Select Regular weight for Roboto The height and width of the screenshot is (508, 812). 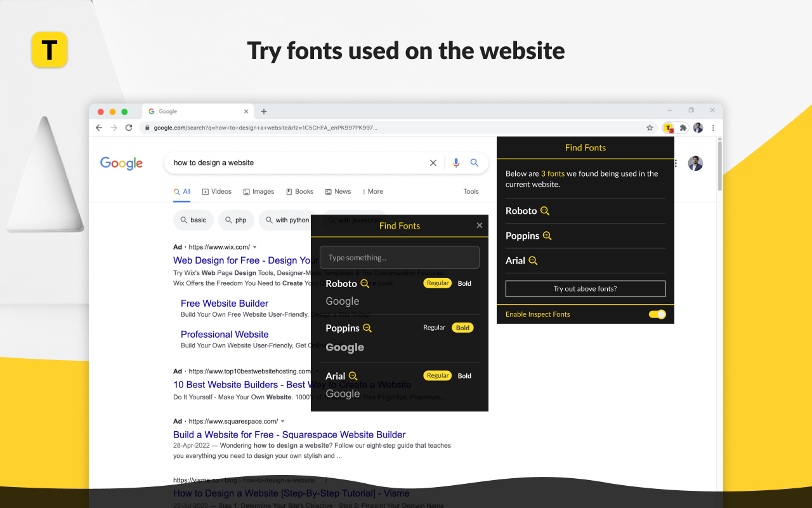(438, 283)
